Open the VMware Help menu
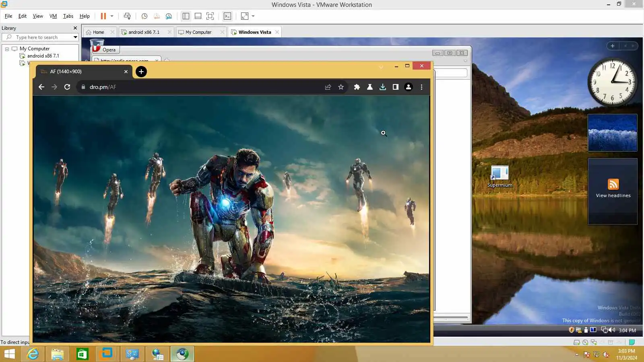 [85, 16]
